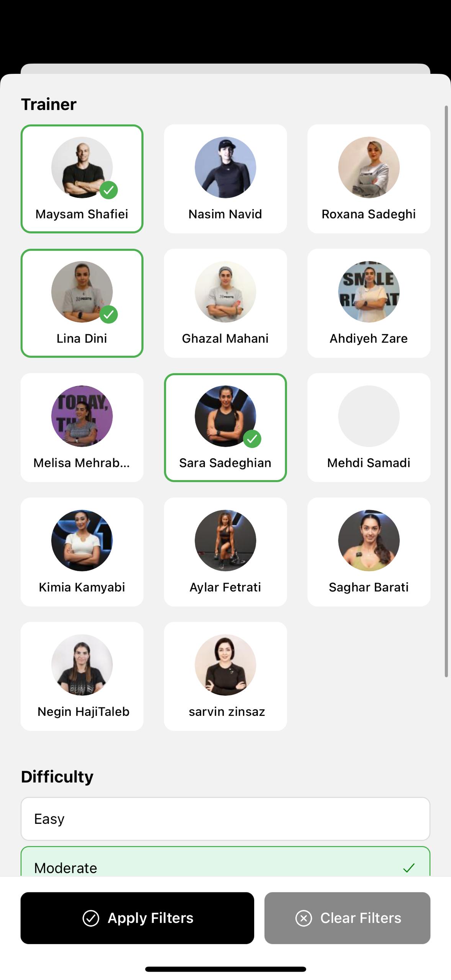Select sarvin zinsaz trainer card

(x=225, y=676)
